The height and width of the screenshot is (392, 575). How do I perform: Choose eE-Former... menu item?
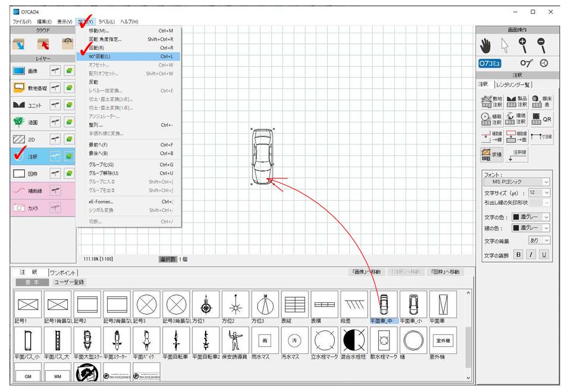(x=128, y=201)
